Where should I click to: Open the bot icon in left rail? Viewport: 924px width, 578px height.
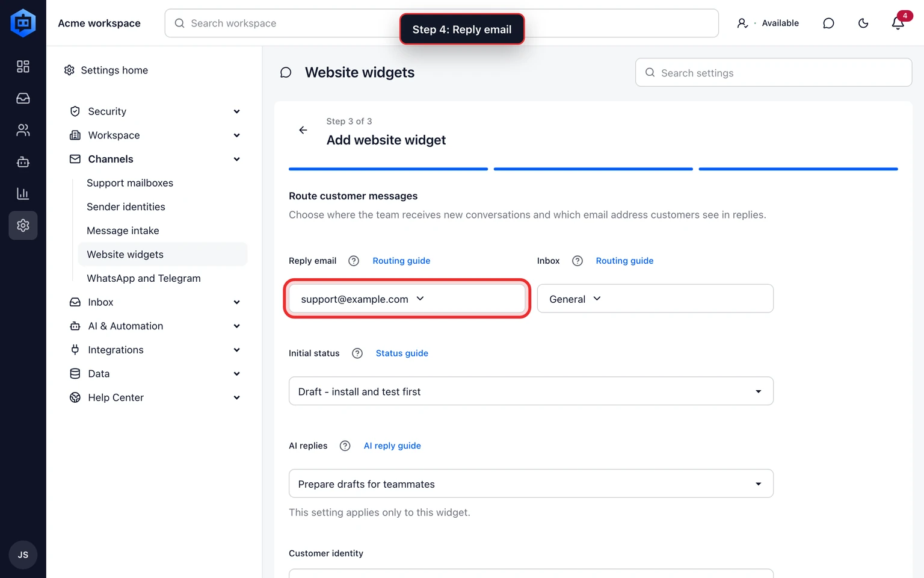(x=23, y=162)
